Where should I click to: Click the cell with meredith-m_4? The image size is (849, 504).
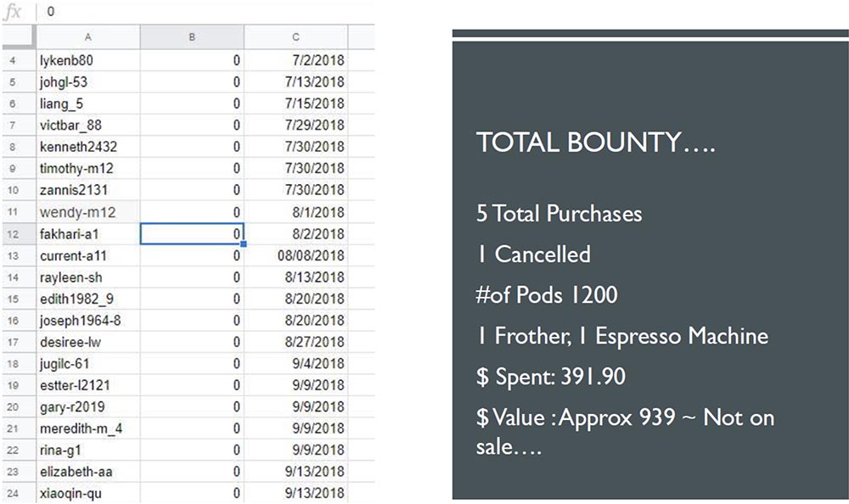pyautogui.click(x=87, y=428)
